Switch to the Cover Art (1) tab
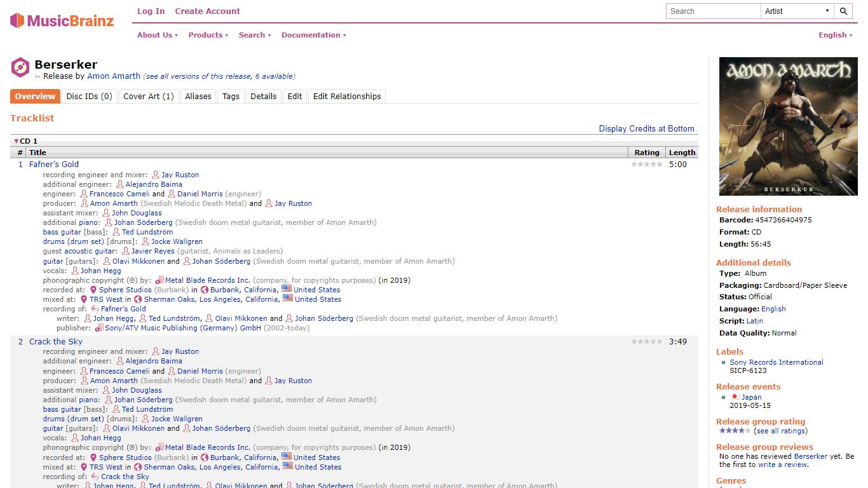This screenshot has height=488, width=868. point(148,97)
